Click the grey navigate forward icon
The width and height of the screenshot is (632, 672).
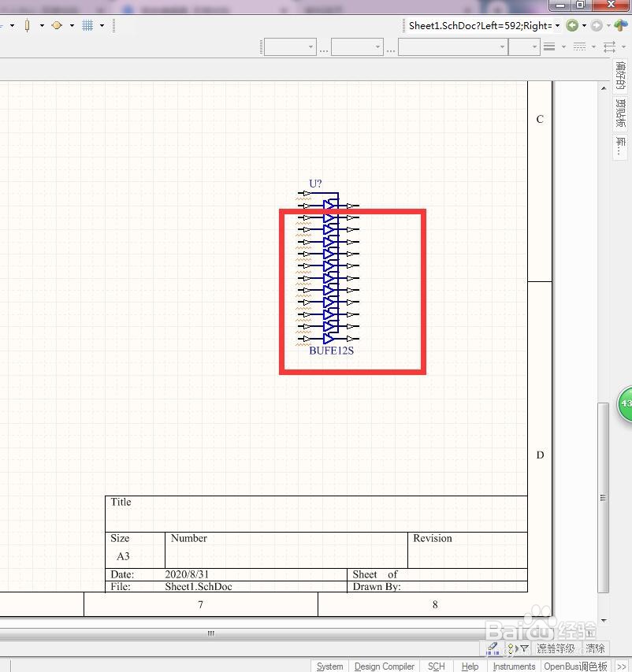597,26
